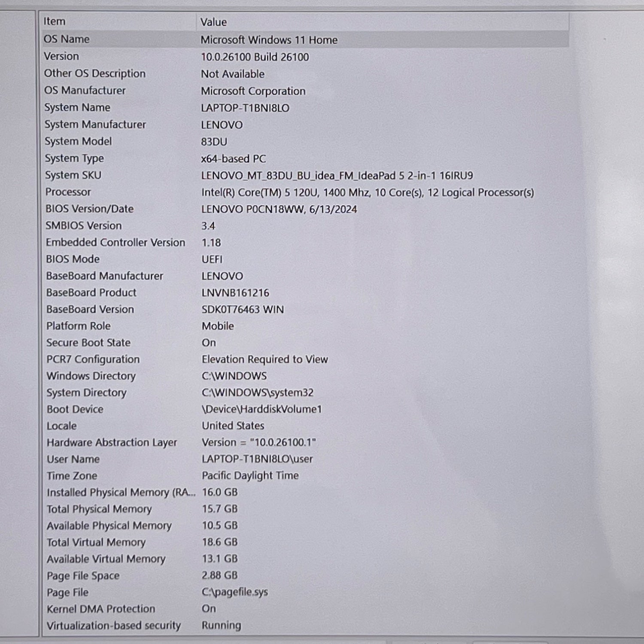644x644 pixels.
Task: Select the Secure Boot State row
Action: tap(88, 343)
